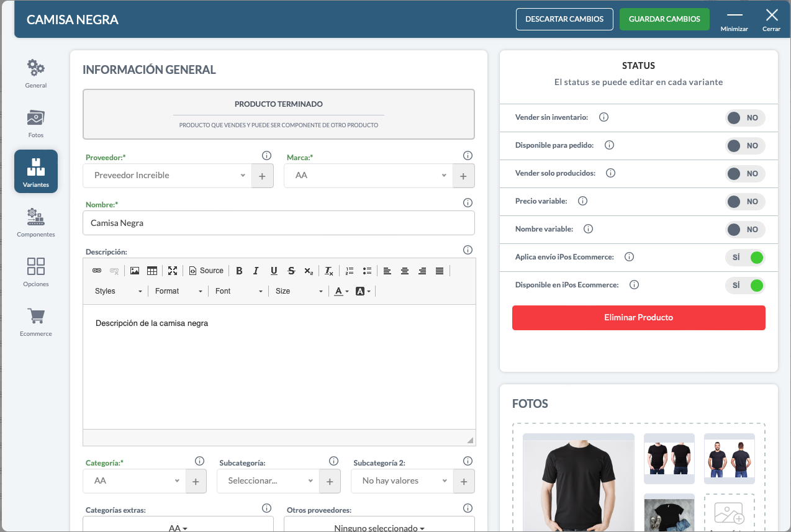Viewport: 791px width, 532px height.
Task: Insert a numbered list in editor
Action: coord(350,271)
